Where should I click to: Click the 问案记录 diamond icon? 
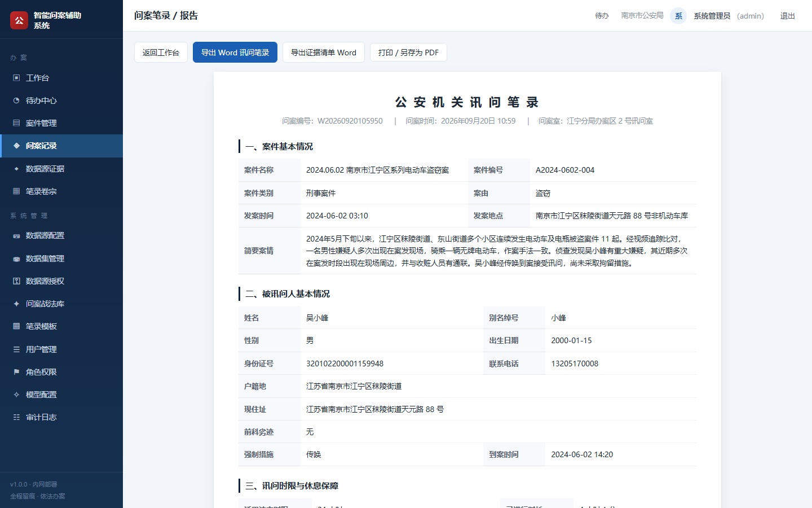(16, 146)
